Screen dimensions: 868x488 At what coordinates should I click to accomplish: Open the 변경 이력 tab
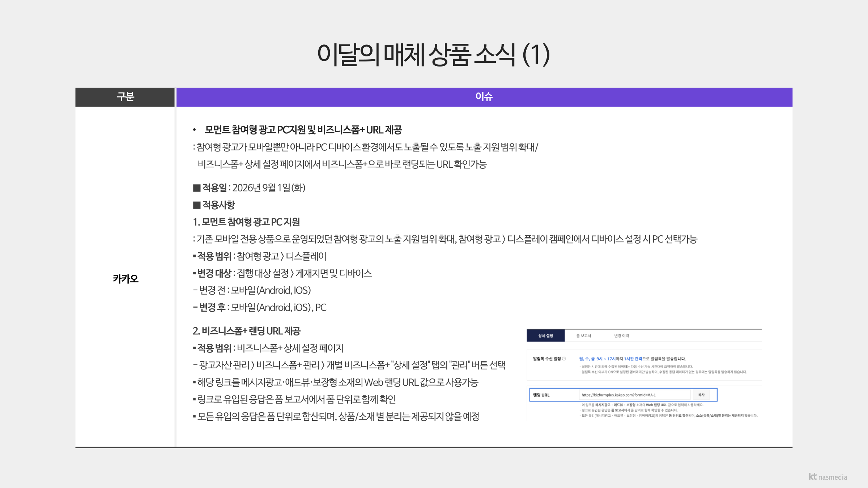click(x=621, y=335)
